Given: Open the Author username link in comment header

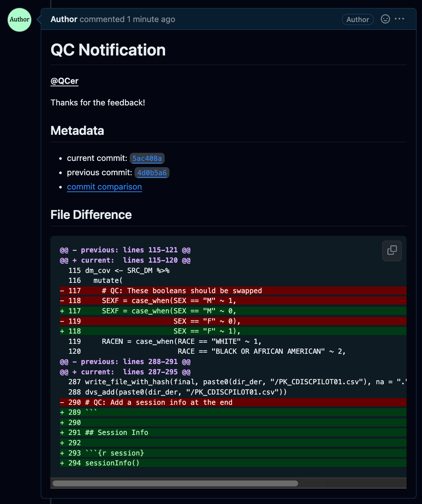Looking at the screenshot, I should (x=64, y=19).
